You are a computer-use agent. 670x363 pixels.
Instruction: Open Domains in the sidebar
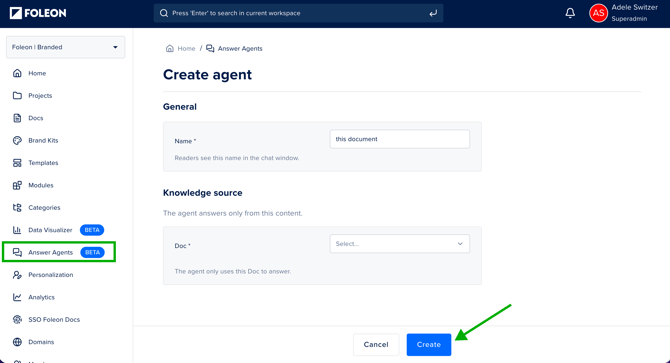coord(41,342)
